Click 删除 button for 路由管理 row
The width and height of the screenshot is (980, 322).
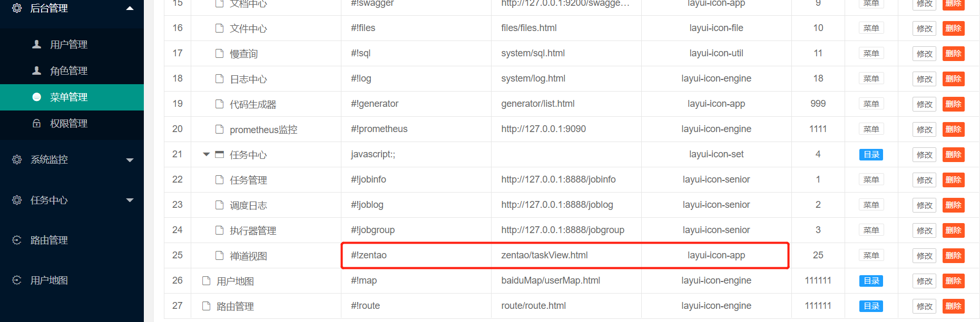point(953,306)
